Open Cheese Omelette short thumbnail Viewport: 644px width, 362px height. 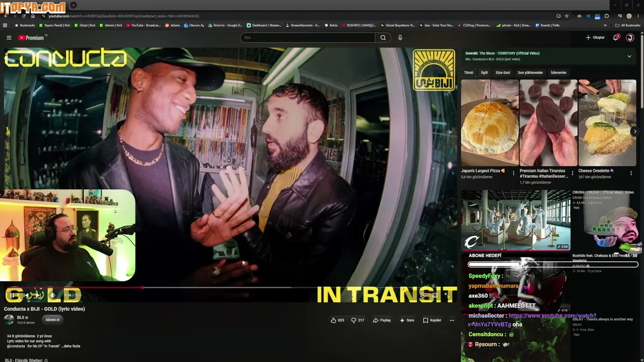607,123
